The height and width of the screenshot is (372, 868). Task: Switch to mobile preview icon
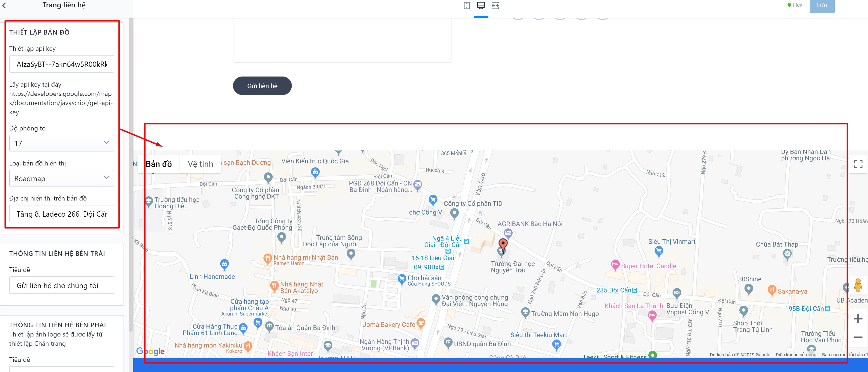click(467, 5)
